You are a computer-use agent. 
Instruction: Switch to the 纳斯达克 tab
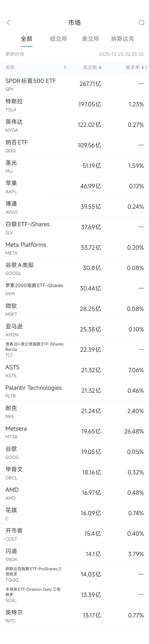pyautogui.click(x=122, y=39)
